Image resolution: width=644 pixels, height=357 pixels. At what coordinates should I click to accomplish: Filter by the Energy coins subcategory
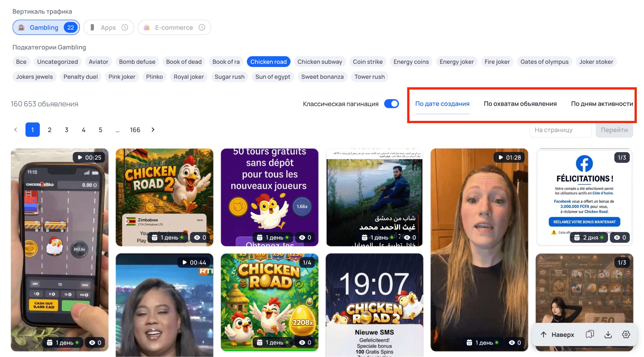[x=411, y=62]
